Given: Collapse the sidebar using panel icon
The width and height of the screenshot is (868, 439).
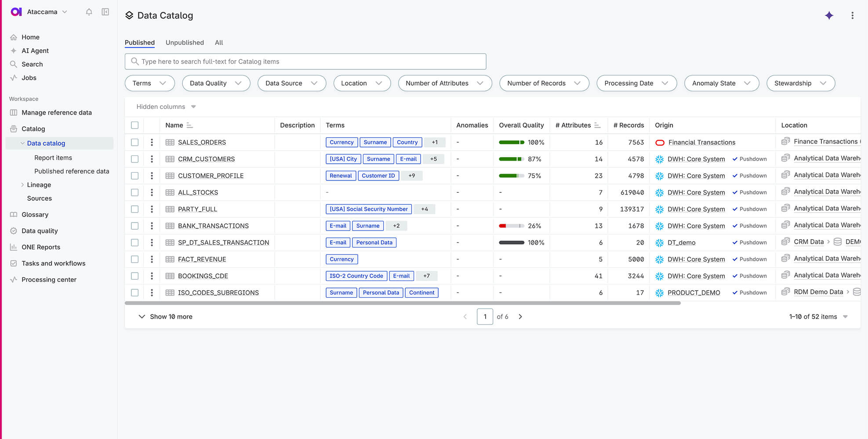Looking at the screenshot, I should (105, 12).
